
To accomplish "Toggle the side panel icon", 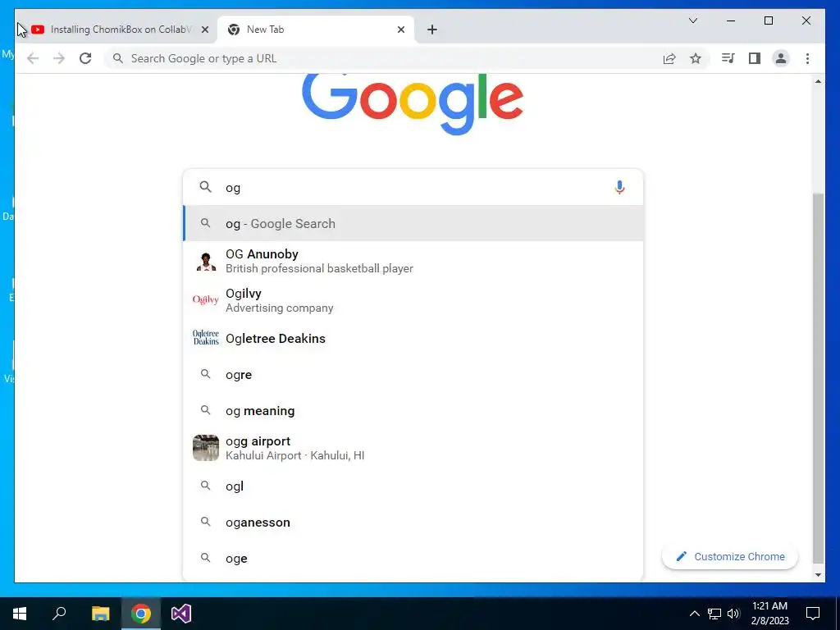I will pyautogui.click(x=755, y=58).
